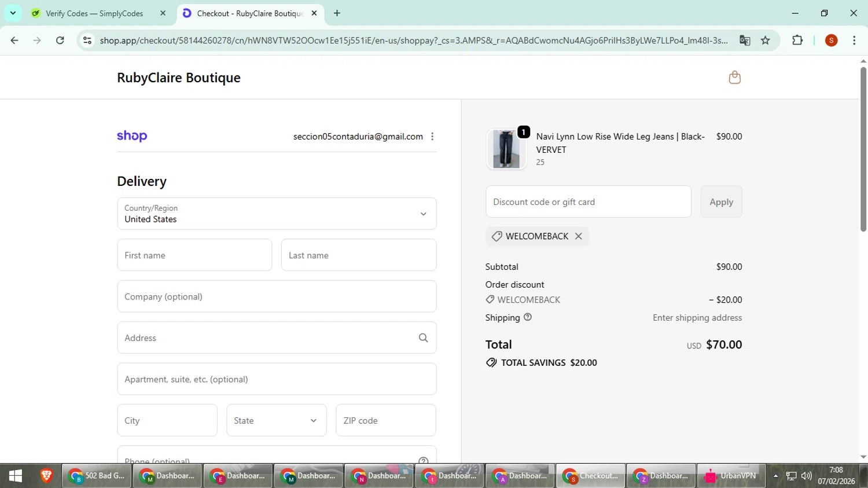Close the Verify Codes SimplyCodes tab

coord(163,13)
